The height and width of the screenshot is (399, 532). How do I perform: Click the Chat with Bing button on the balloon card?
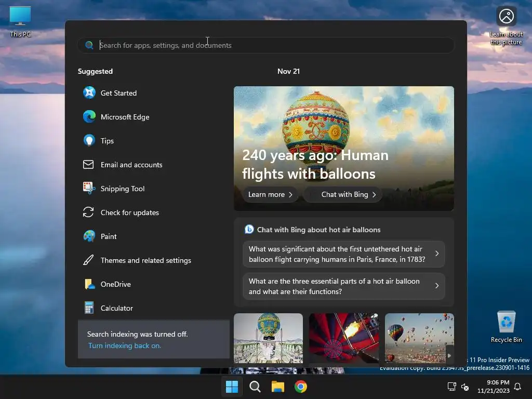pos(343,194)
